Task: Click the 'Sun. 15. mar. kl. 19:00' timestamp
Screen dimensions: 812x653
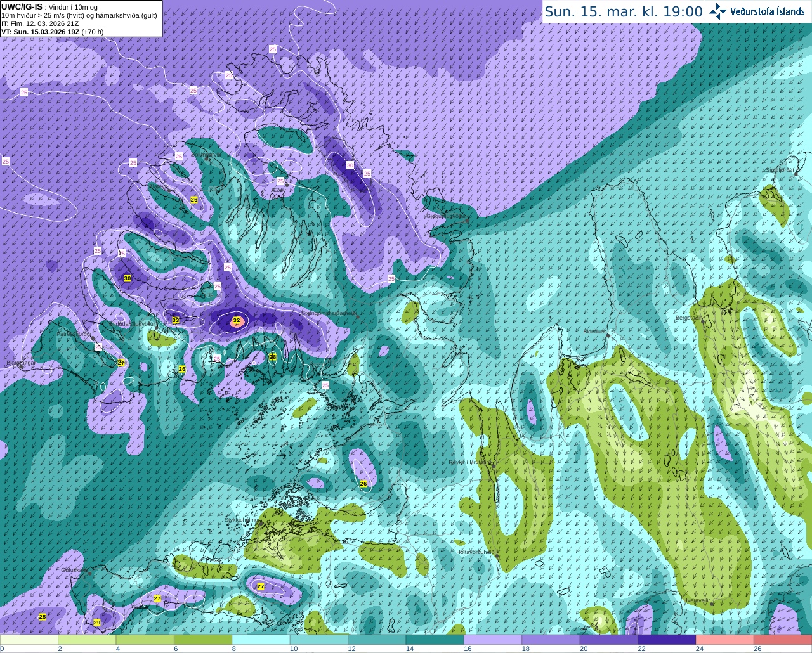Action: [624, 11]
